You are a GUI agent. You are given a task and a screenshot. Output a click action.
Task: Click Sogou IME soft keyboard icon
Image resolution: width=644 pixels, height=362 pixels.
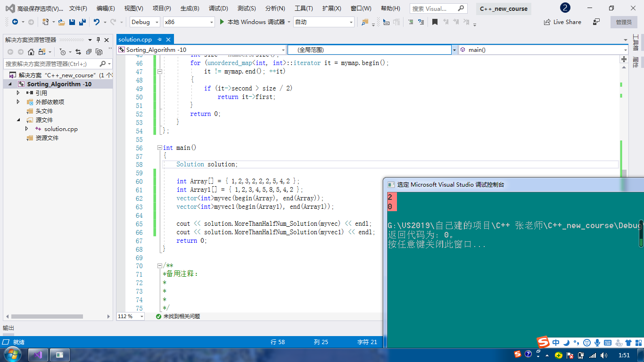[x=607, y=343]
